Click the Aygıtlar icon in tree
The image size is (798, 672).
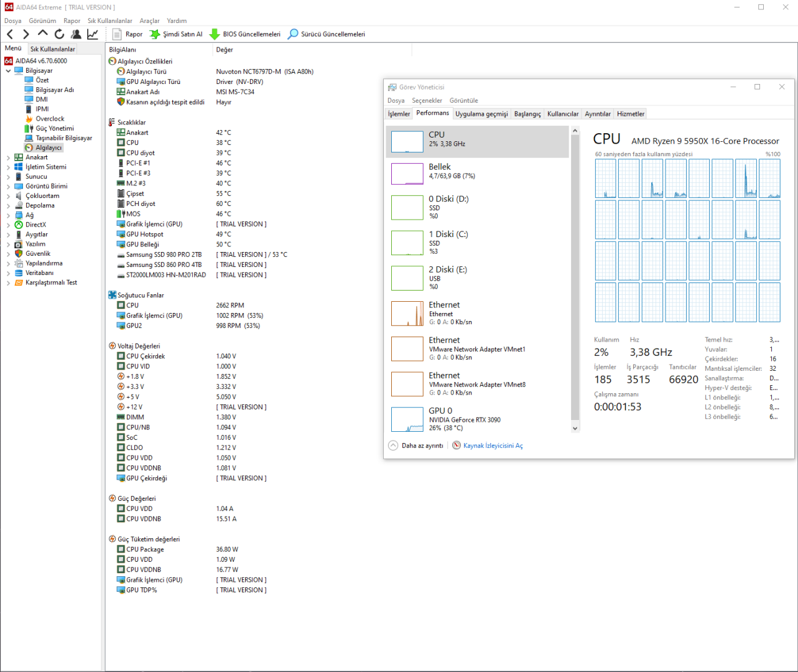[x=19, y=235]
